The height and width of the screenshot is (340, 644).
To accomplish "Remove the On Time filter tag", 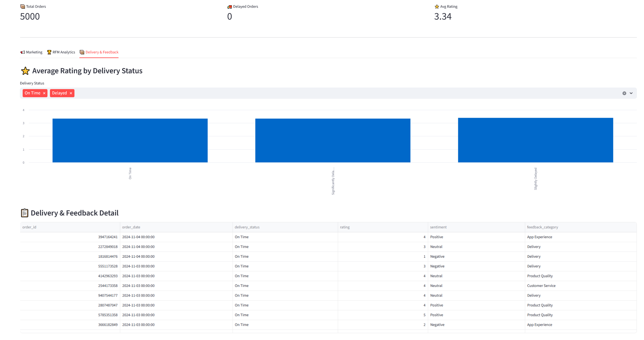I will point(44,93).
